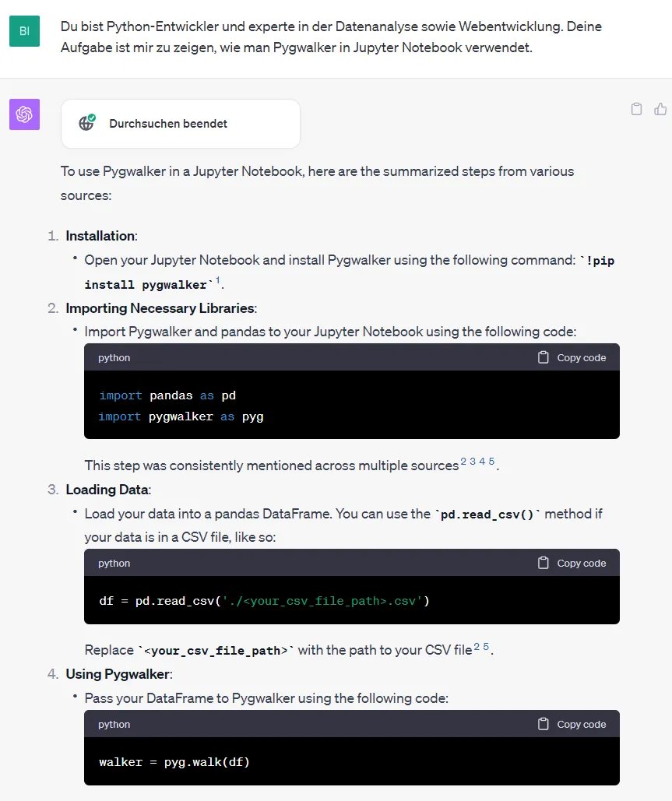Copy code of the pyg.walk(df) block
Image resolution: width=672 pixels, height=801 pixels.
[572, 725]
